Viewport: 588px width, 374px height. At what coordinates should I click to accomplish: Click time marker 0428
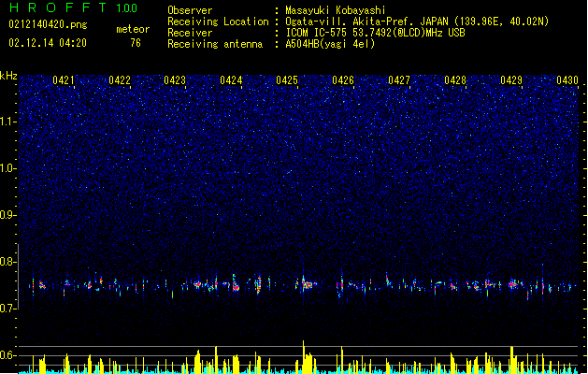455,80
